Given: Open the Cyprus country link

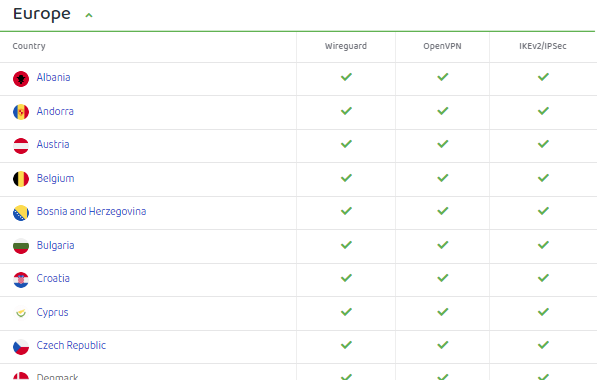Looking at the screenshot, I should [x=53, y=312].
